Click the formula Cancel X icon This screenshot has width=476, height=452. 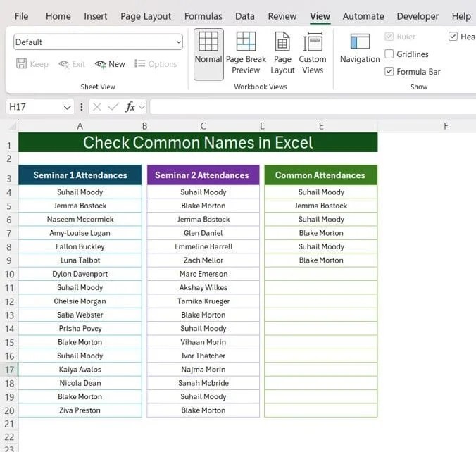point(97,107)
